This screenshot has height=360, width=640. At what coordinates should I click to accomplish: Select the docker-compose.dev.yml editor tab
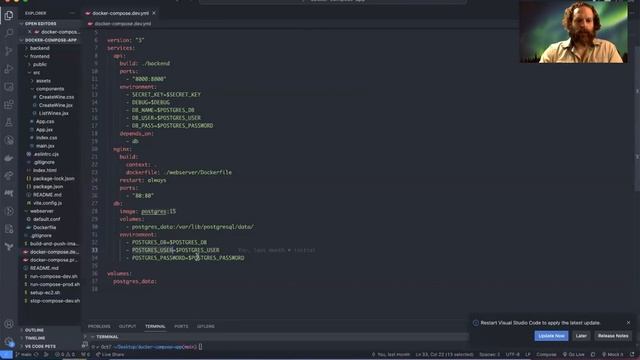(x=120, y=13)
